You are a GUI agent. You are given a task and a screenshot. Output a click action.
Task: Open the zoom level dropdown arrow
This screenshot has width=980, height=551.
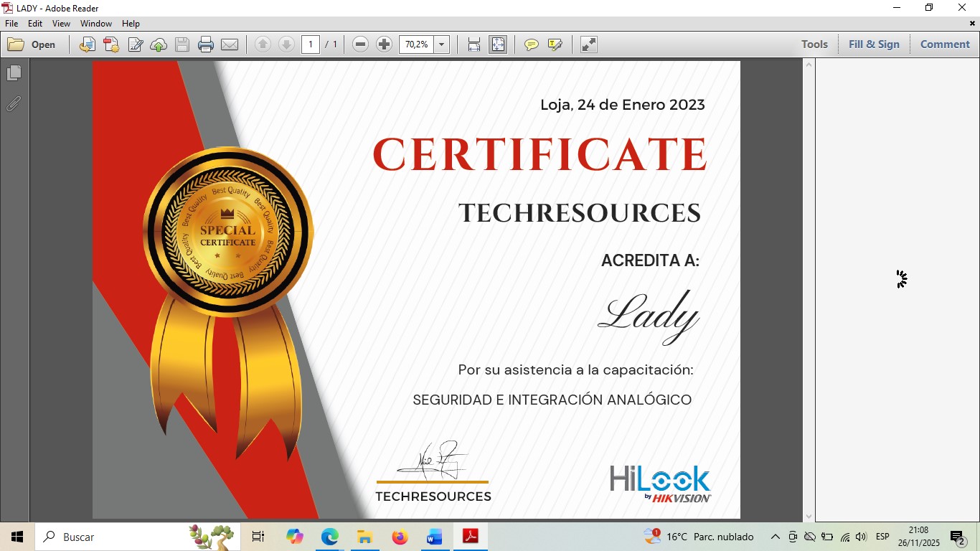coord(442,44)
